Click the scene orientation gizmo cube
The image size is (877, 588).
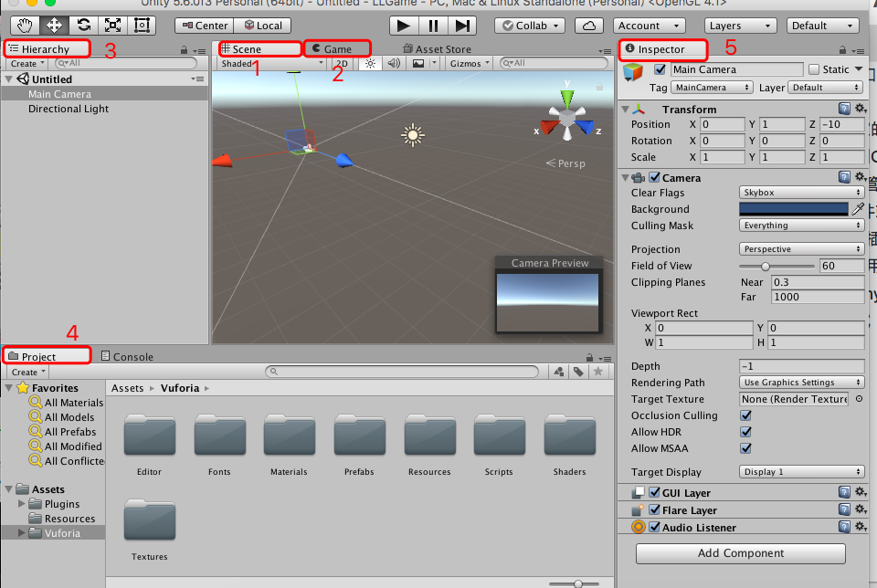pos(567,118)
